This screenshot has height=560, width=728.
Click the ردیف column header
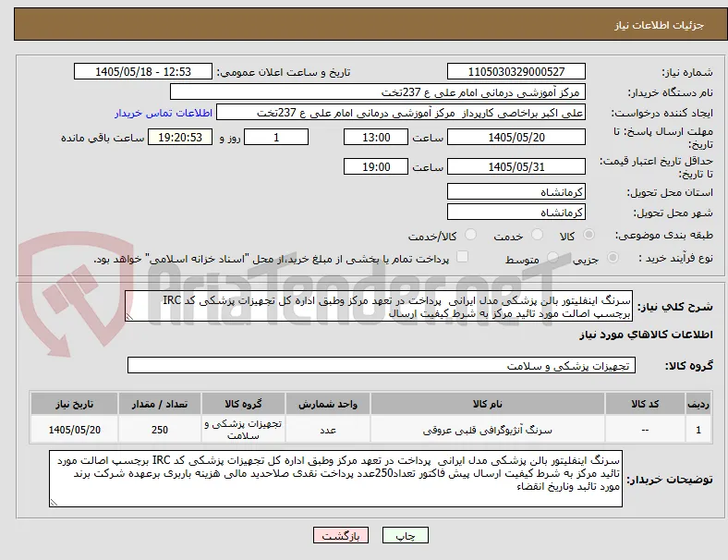tap(698, 404)
